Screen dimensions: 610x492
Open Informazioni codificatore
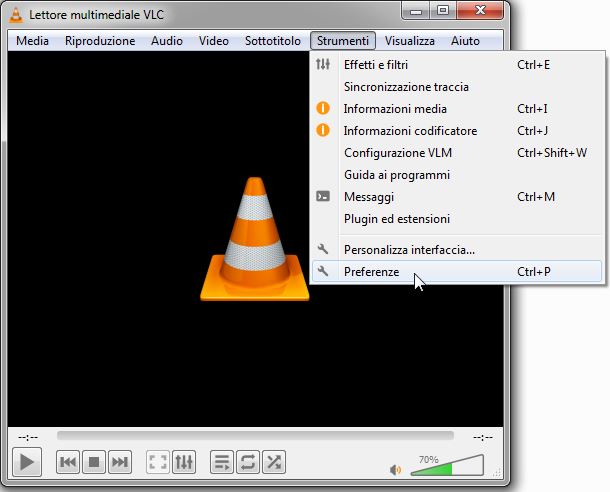[x=457, y=131]
